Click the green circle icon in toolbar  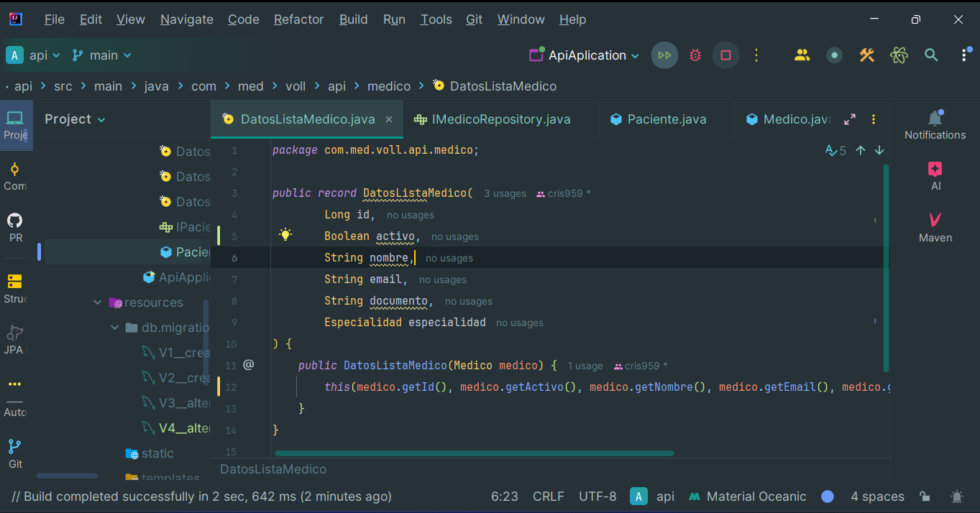click(x=834, y=55)
